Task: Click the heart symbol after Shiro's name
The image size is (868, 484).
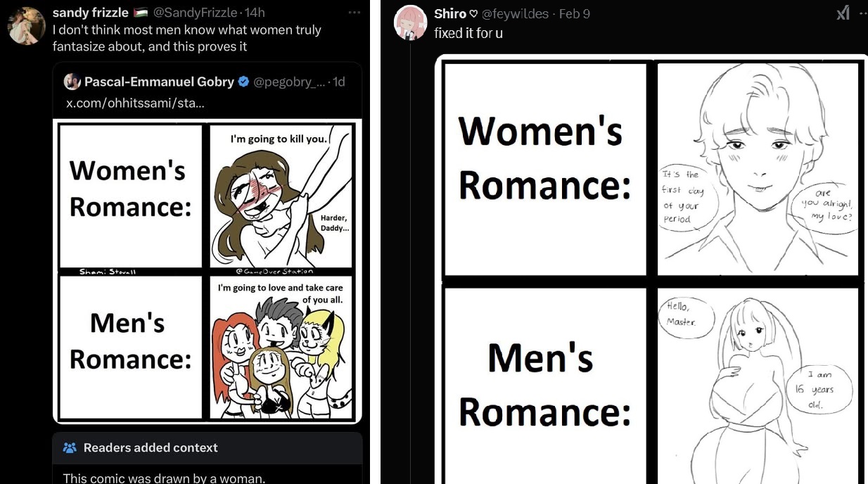Action: (474, 14)
